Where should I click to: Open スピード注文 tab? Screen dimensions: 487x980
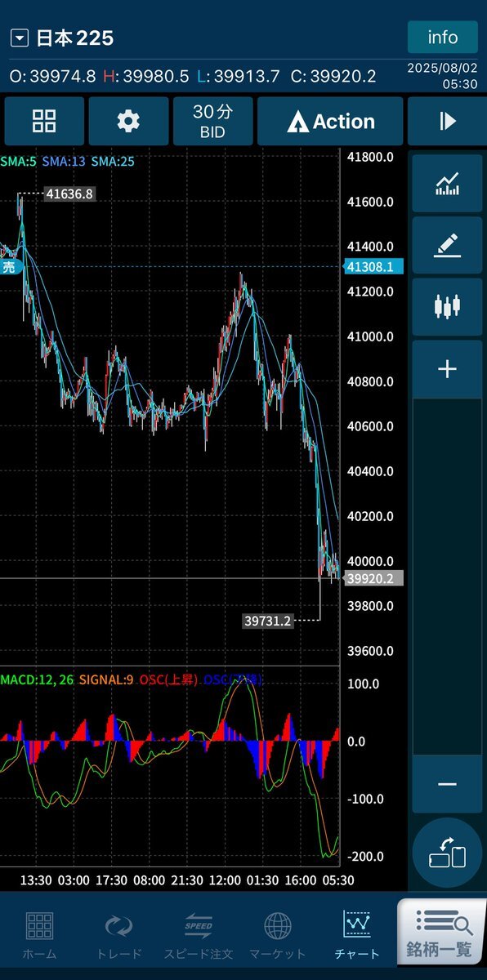point(199,936)
